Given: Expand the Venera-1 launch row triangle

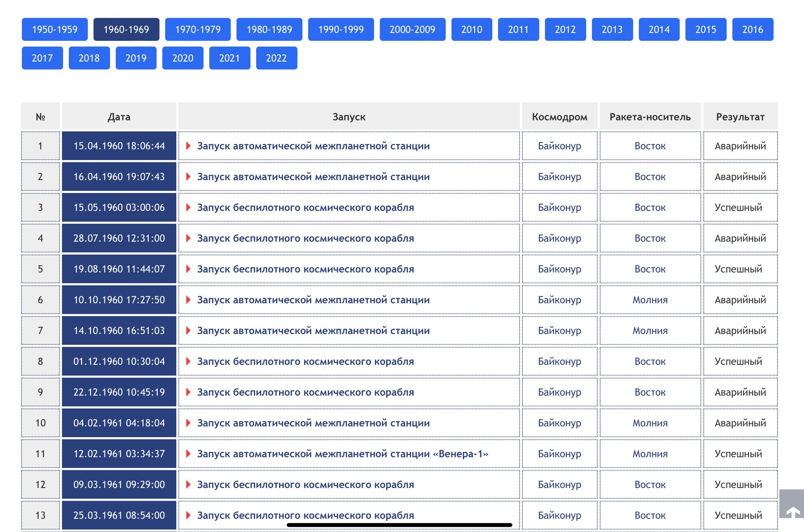Looking at the screenshot, I should click(x=188, y=454).
